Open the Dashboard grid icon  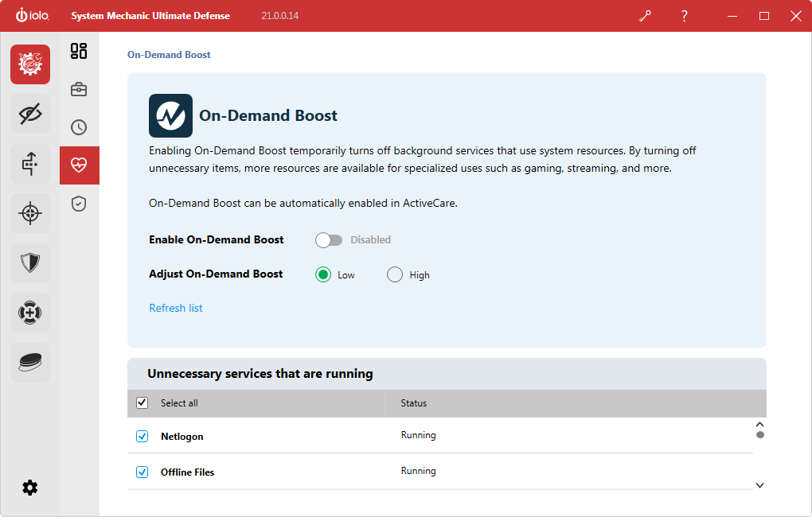pos(79,51)
